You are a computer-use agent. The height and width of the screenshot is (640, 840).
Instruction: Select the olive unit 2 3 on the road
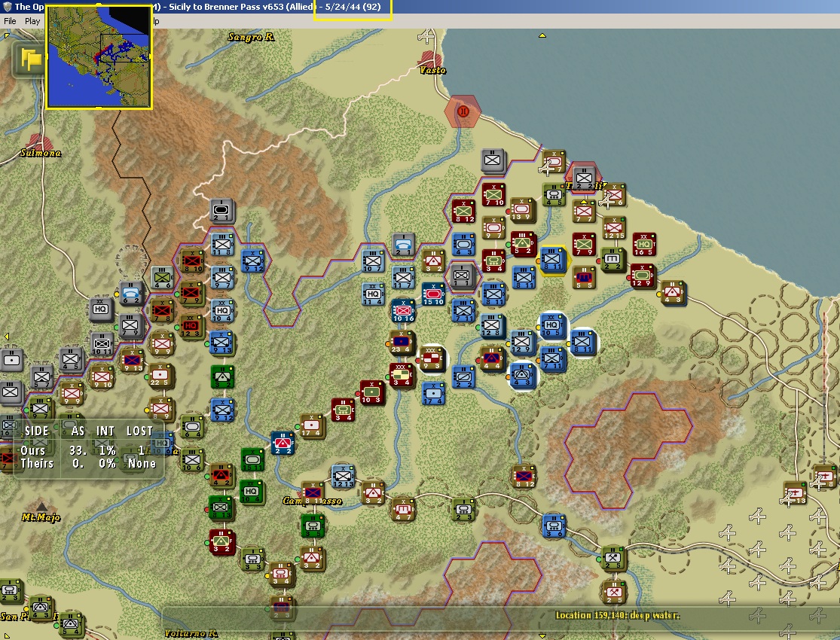(x=463, y=509)
